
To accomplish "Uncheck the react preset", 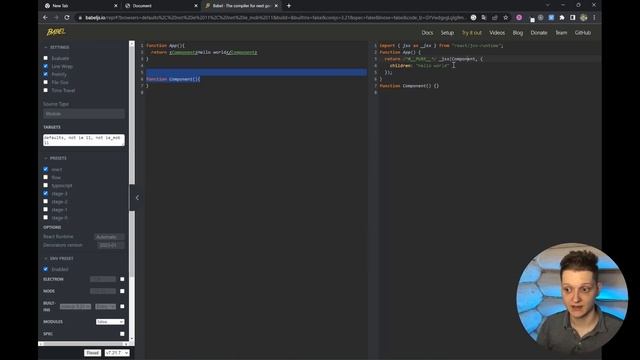I will (45, 169).
